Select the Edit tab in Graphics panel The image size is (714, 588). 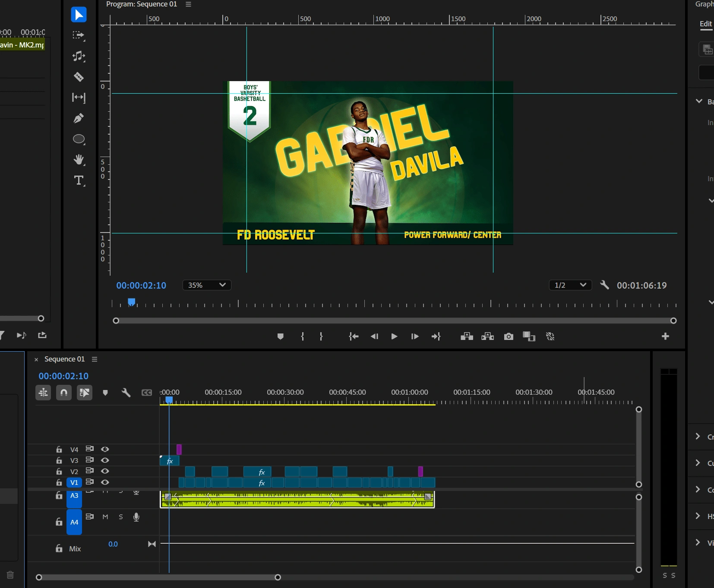pyautogui.click(x=705, y=24)
